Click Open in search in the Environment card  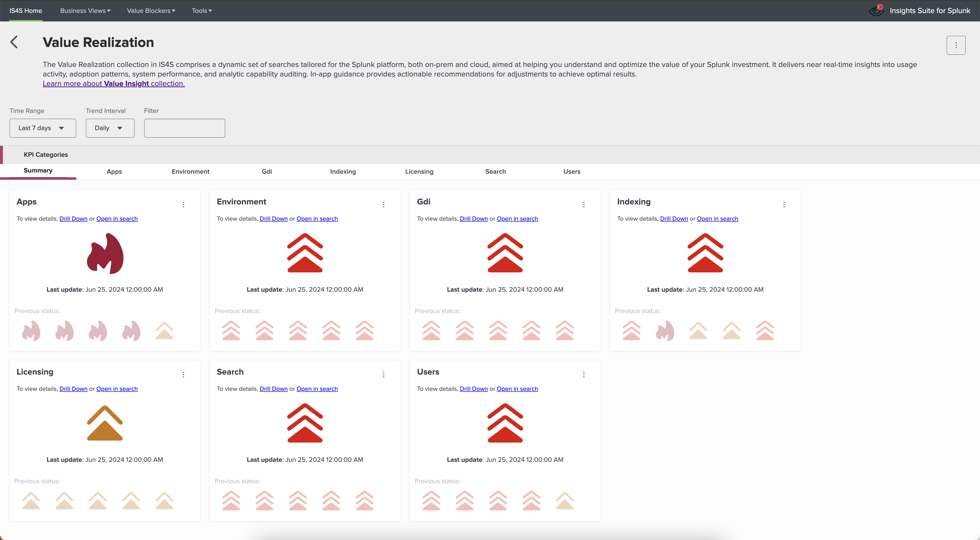coord(317,219)
